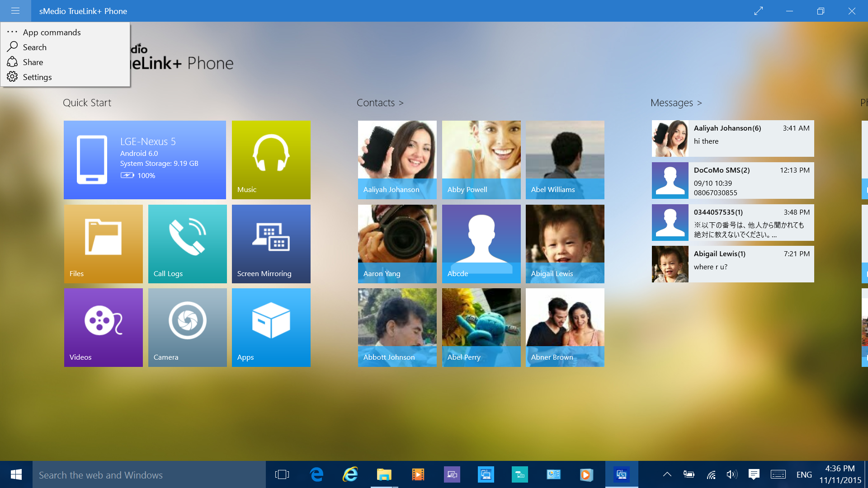The image size is (868, 488).
Task: Toggle full-screen expand arrows in title bar
Action: (759, 11)
